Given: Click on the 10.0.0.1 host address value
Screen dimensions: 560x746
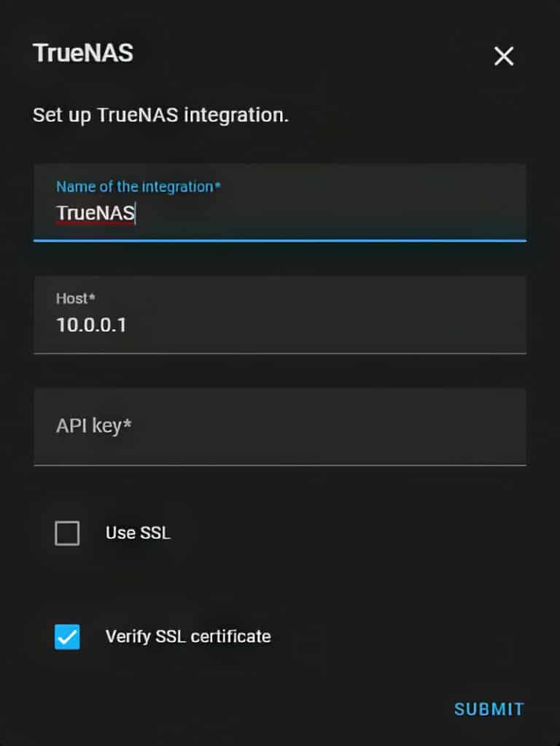Looking at the screenshot, I should pyautogui.click(x=91, y=325).
